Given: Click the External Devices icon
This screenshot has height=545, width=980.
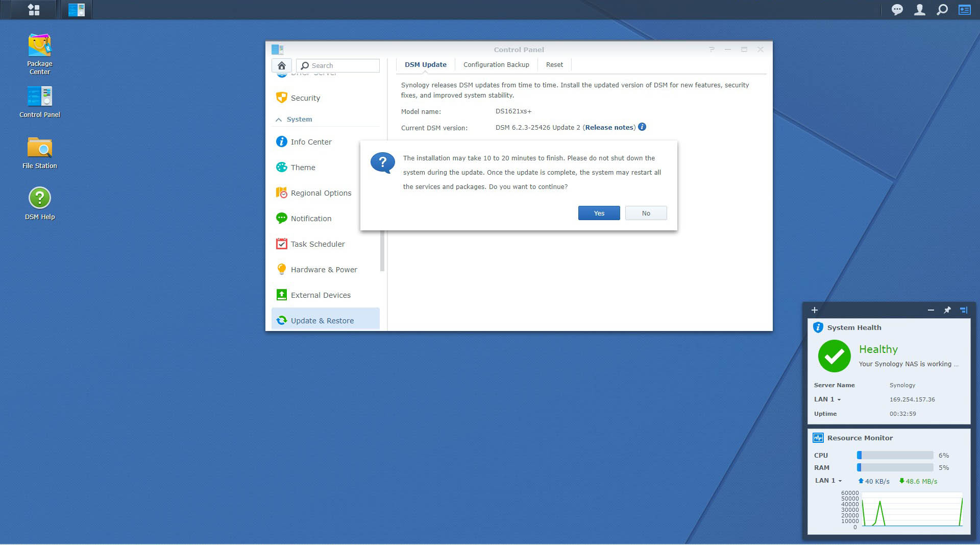Looking at the screenshot, I should (x=281, y=295).
